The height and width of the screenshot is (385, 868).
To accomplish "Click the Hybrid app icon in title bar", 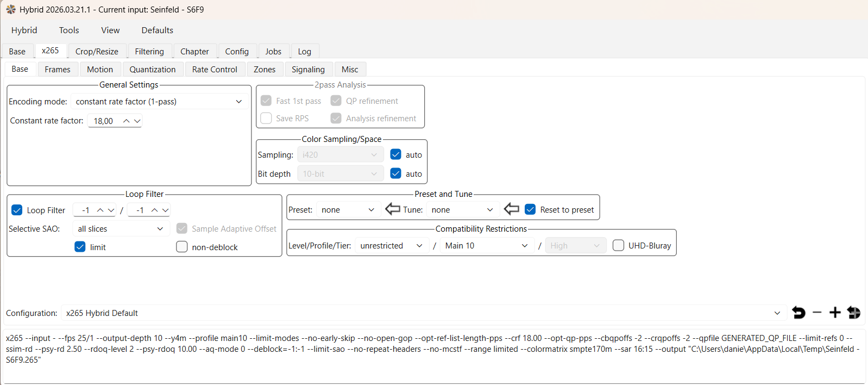I will pyautogui.click(x=10, y=9).
